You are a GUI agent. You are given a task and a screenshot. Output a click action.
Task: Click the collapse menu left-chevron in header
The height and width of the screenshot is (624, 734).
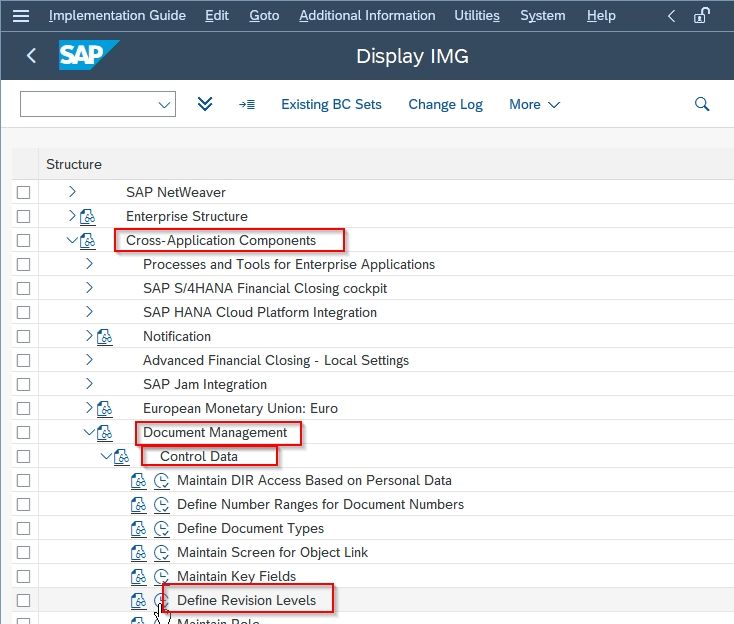(x=671, y=16)
